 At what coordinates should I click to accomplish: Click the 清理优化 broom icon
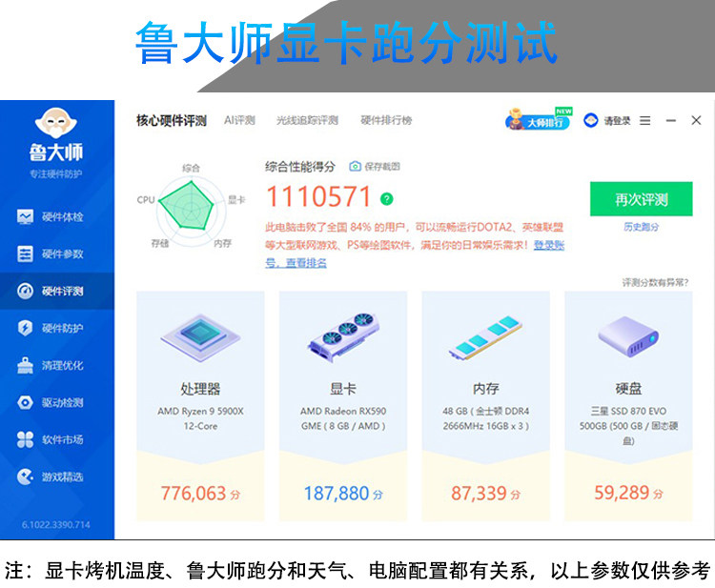coord(25,366)
